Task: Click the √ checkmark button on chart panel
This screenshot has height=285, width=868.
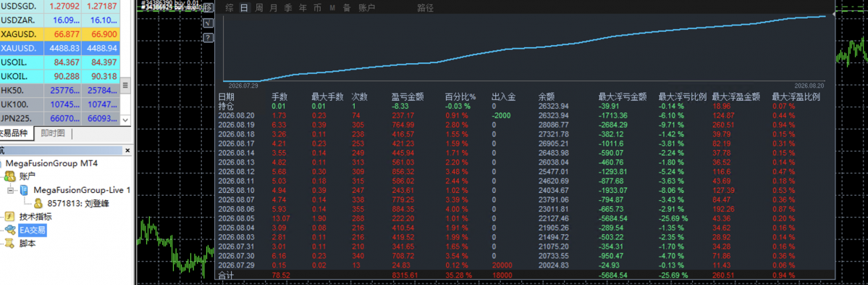Action: (208, 22)
